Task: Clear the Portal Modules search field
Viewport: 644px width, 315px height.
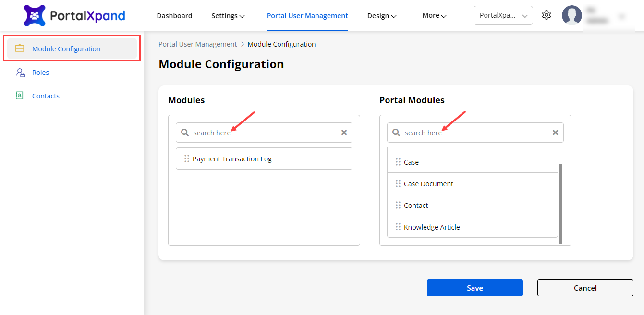Action: (x=555, y=133)
